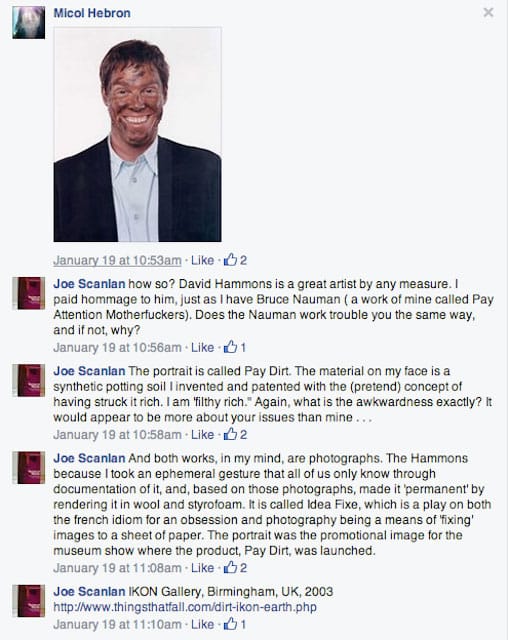Open the Micol Hebron name link

92,13
